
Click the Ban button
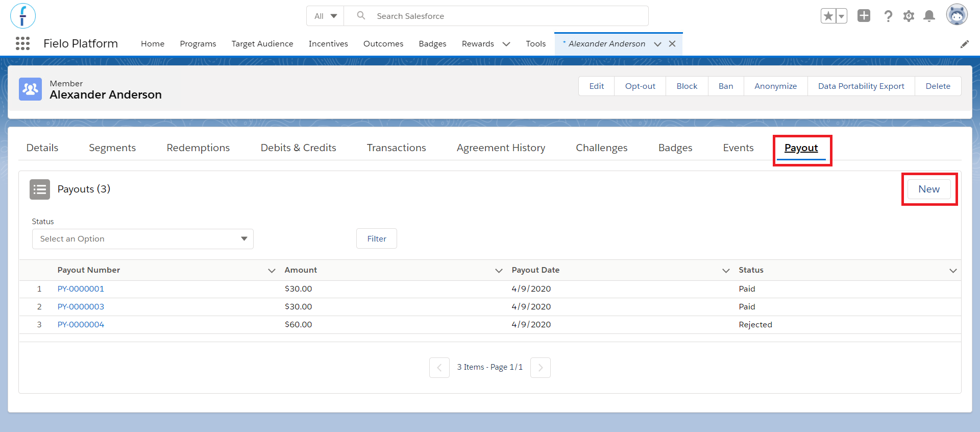pos(726,86)
